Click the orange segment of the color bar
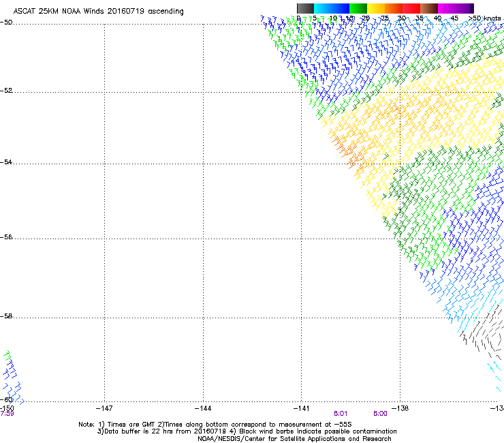The height and width of the screenshot is (443, 504). 394,8
